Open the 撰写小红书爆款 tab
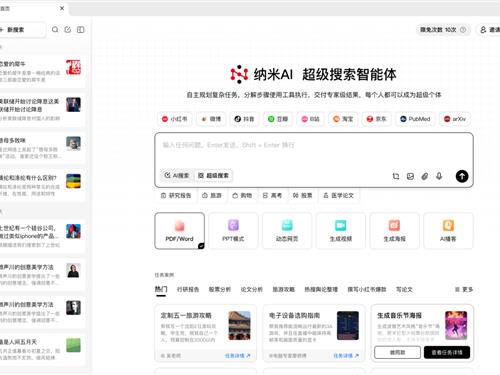Screen dimensions: 500x375 click(367, 289)
